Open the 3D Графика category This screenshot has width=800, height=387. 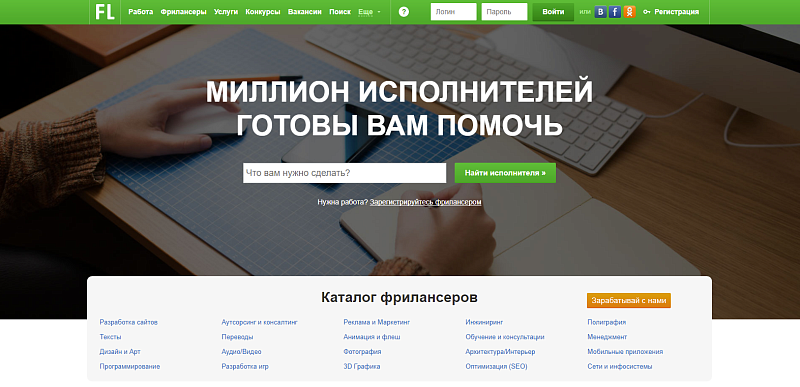pyautogui.click(x=362, y=366)
